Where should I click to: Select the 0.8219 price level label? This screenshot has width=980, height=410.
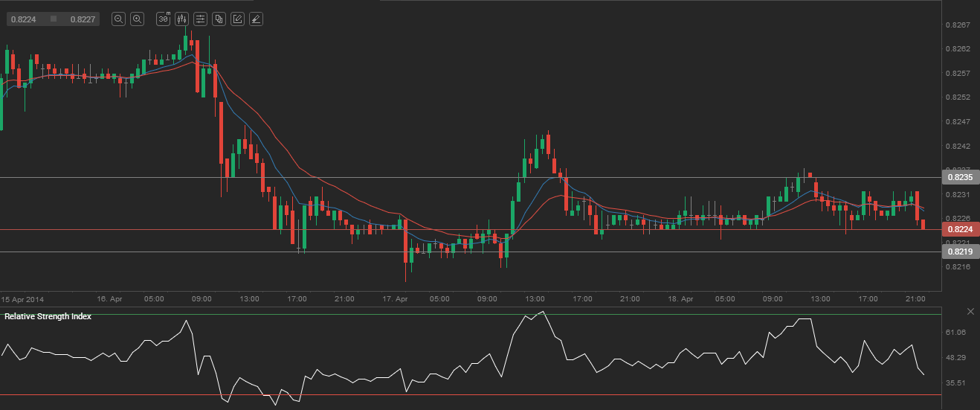coord(959,252)
